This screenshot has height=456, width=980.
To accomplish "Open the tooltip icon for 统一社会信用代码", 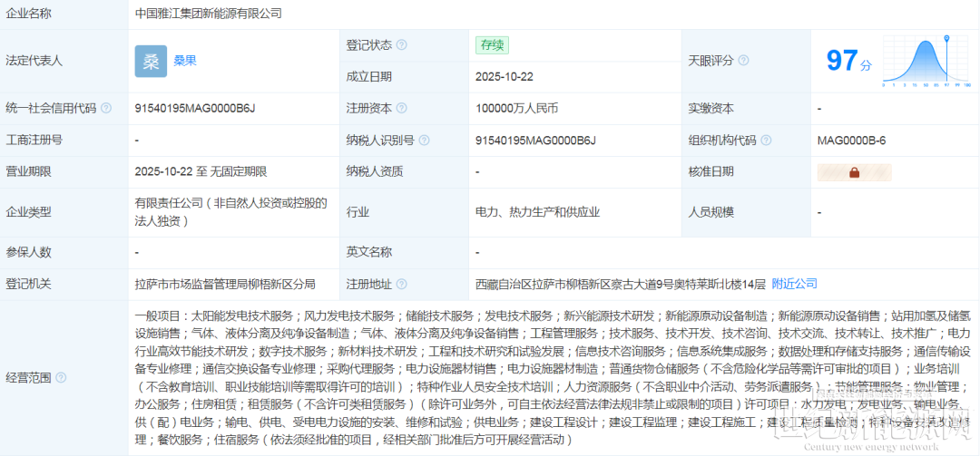I will tap(106, 109).
